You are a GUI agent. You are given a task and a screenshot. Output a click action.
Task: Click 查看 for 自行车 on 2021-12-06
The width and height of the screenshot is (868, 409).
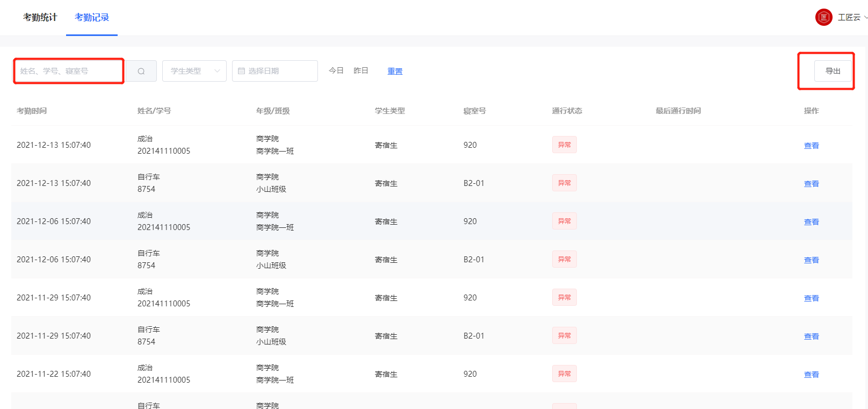(811, 260)
